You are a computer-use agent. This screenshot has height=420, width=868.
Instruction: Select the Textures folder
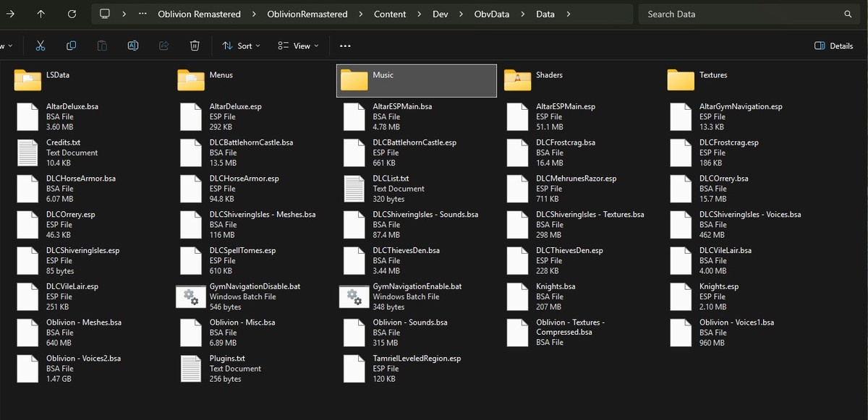[744, 80]
